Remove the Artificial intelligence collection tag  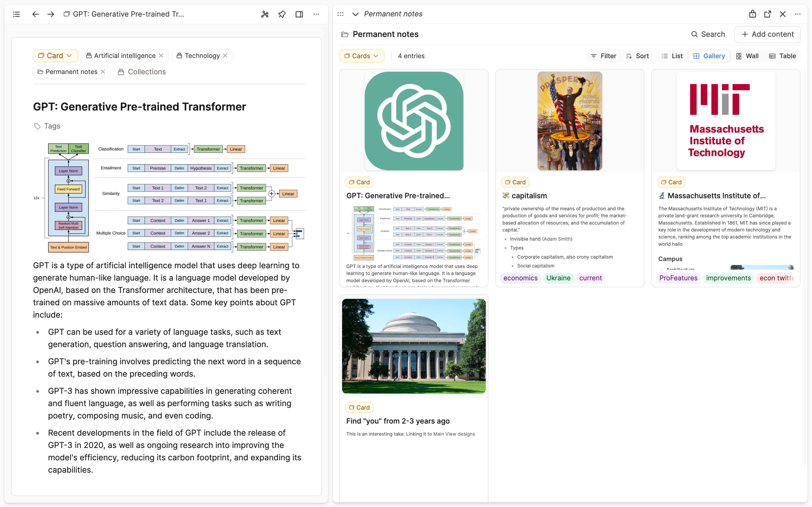click(x=161, y=56)
